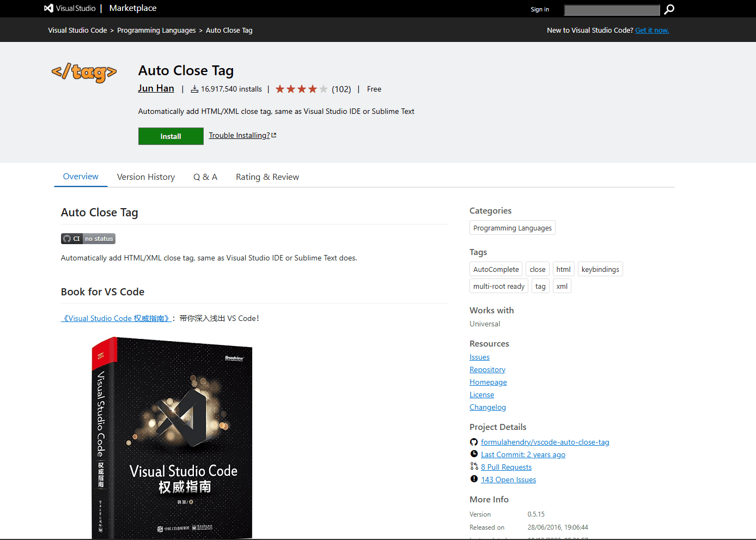Click the open issues exclamation icon
Image resolution: width=756 pixels, height=540 pixels.
point(474,479)
